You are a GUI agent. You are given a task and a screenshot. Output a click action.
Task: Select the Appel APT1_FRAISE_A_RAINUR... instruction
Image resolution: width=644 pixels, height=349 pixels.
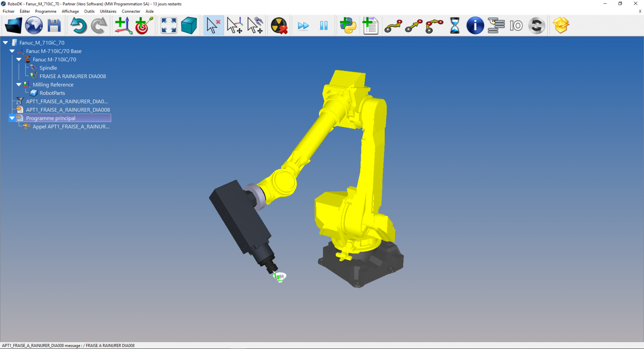71,127
